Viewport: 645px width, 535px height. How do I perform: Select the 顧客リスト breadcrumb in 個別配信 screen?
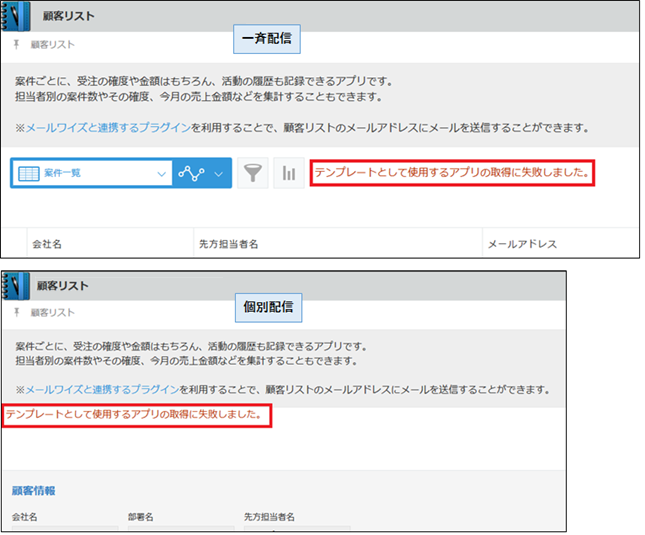(52, 312)
